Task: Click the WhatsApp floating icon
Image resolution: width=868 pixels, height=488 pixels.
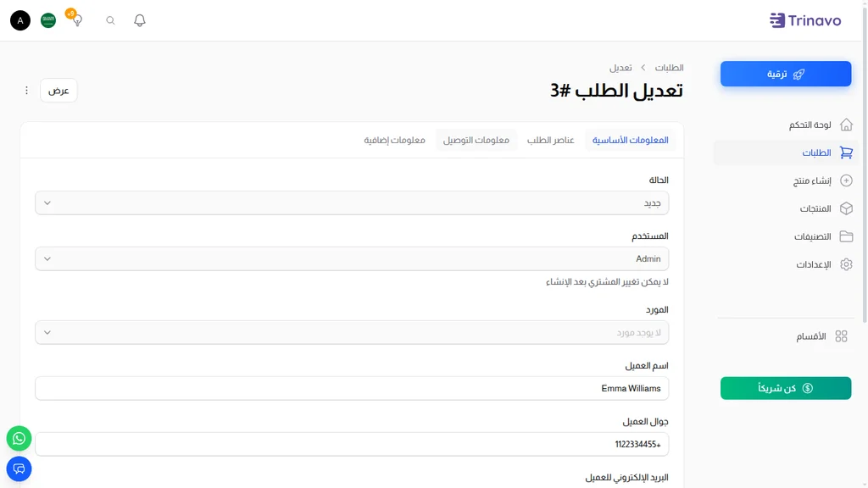Action: [x=19, y=439]
